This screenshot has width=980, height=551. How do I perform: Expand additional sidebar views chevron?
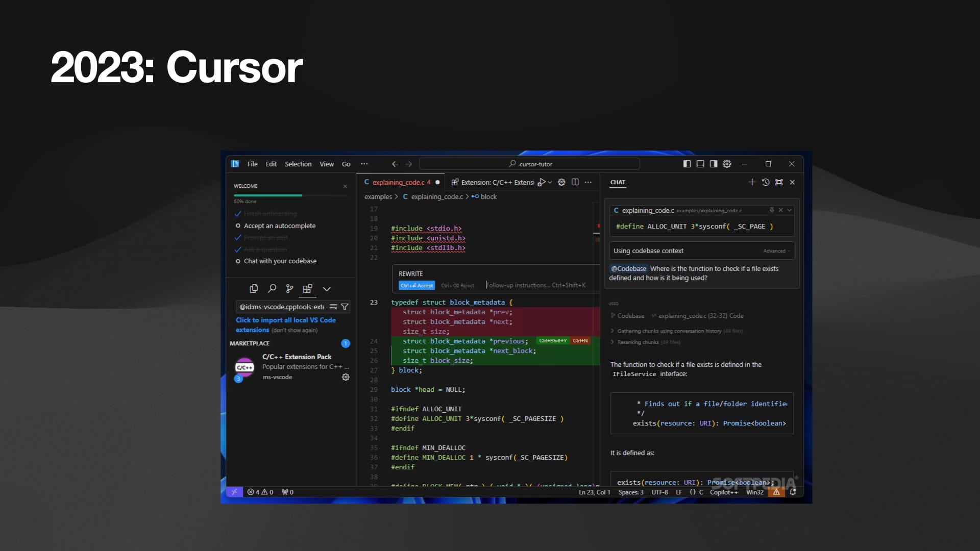[327, 289]
